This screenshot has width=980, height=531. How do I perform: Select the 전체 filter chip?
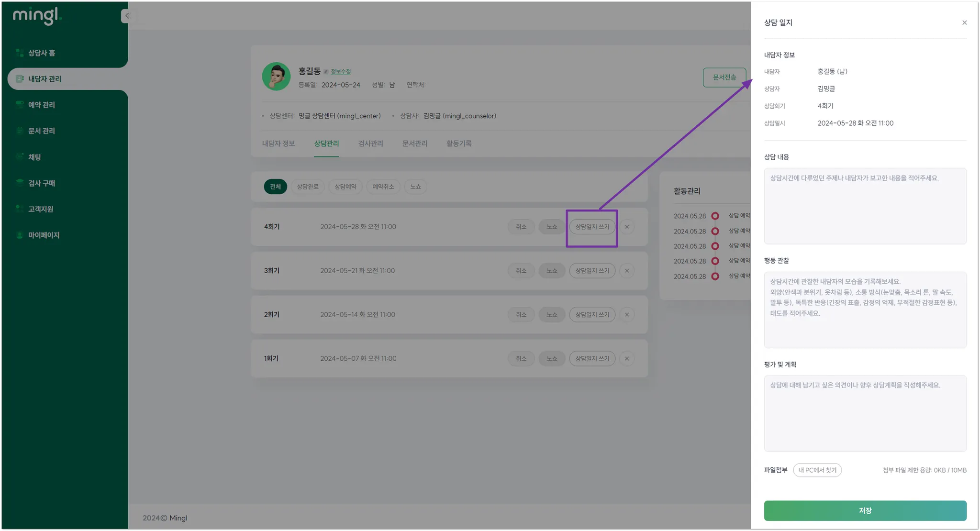click(275, 187)
